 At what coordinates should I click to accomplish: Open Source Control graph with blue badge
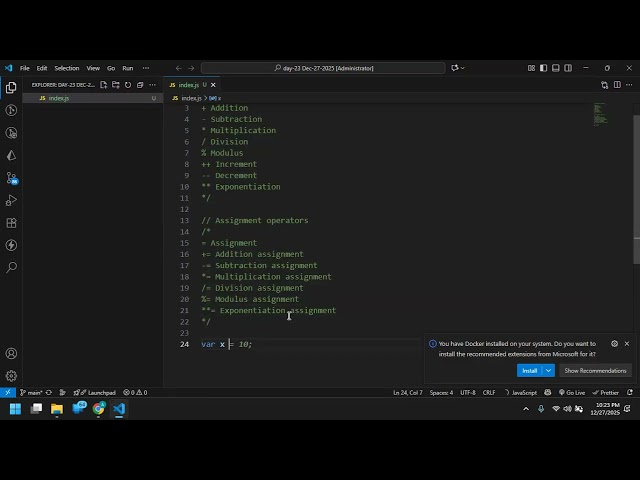[11, 178]
